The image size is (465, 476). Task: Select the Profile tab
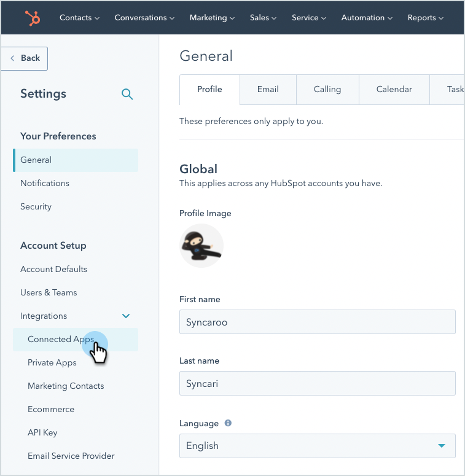[x=209, y=89]
